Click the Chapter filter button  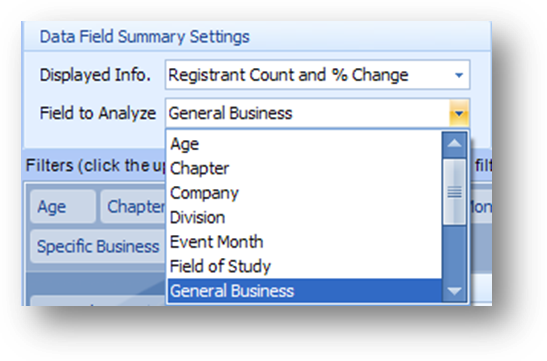click(133, 207)
